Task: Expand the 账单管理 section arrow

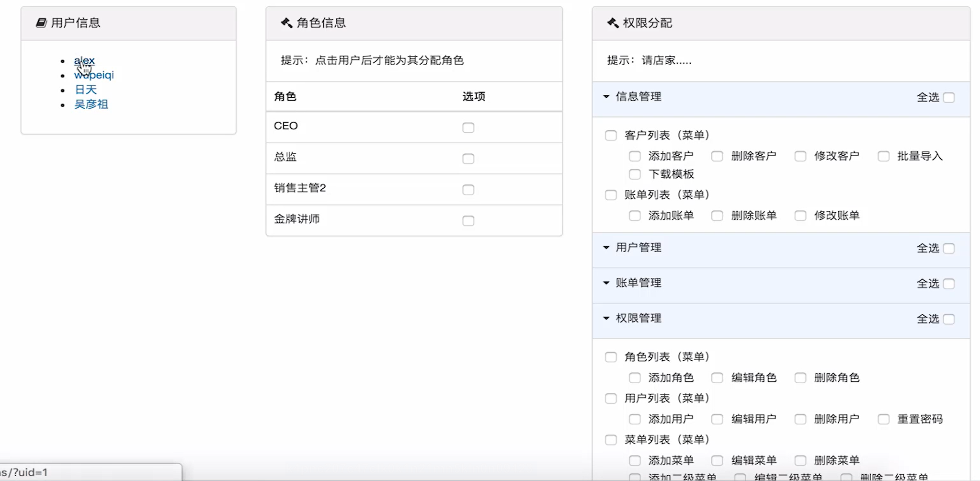Action: point(606,283)
